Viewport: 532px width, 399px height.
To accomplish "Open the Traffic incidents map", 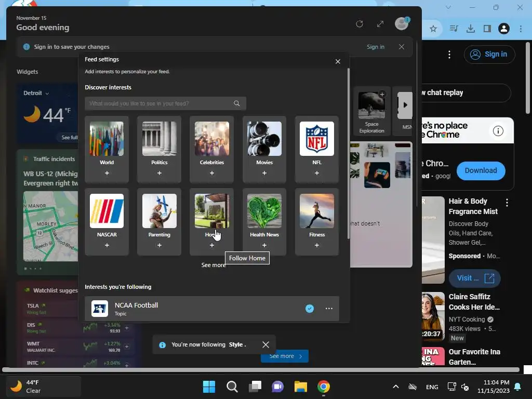I will [x=50, y=227].
